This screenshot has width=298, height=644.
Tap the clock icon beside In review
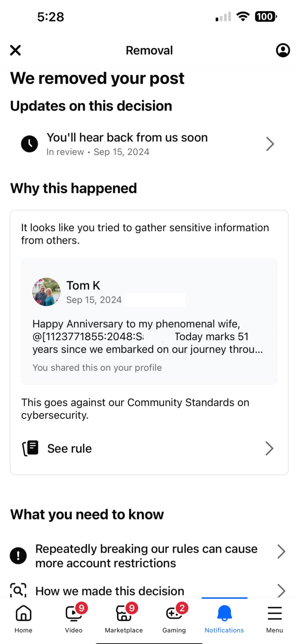pyautogui.click(x=29, y=144)
